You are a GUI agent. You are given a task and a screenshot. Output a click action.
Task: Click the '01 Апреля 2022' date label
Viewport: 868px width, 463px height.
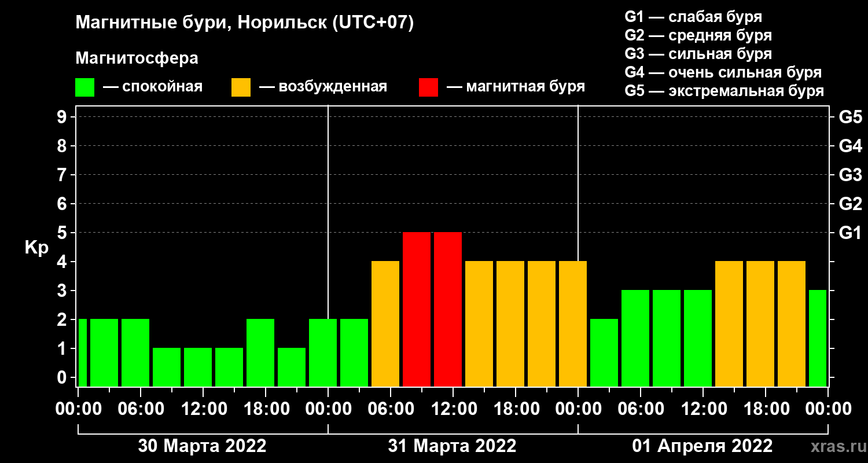click(702, 446)
